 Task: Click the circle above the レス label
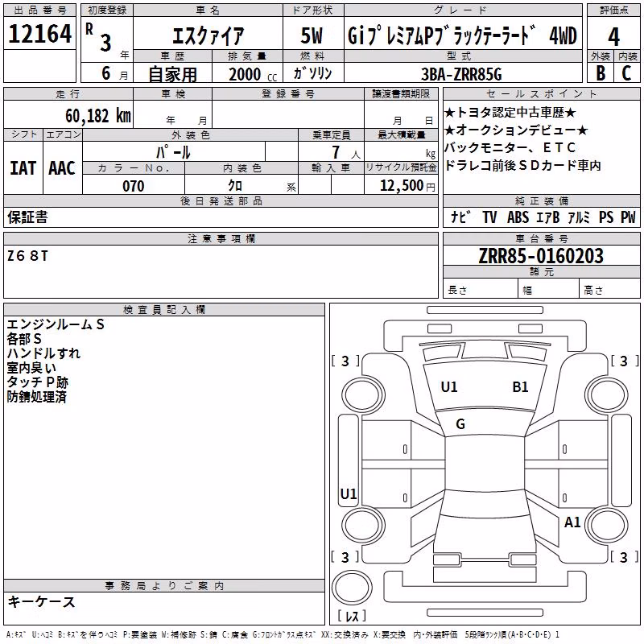click(x=352, y=588)
